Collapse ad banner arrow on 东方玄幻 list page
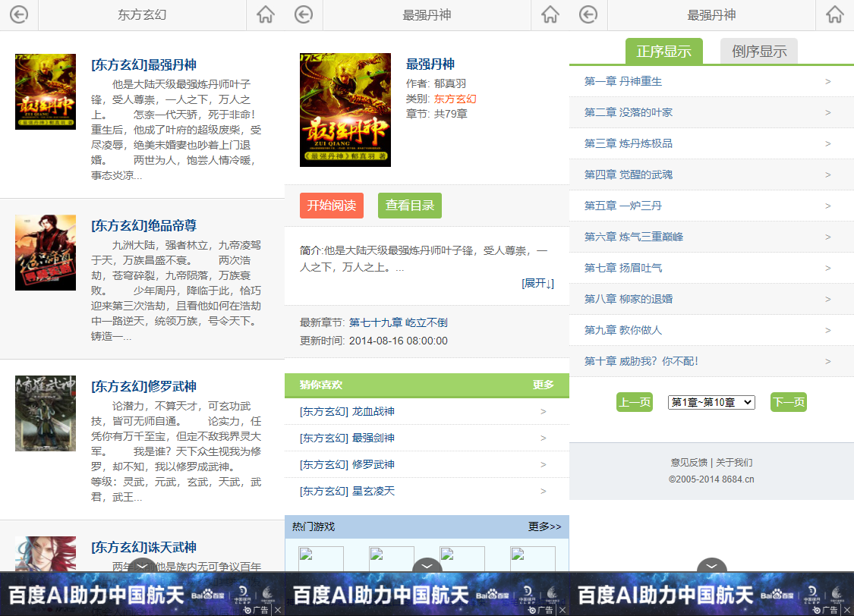Viewport: 854px width, 616px height. [x=142, y=565]
